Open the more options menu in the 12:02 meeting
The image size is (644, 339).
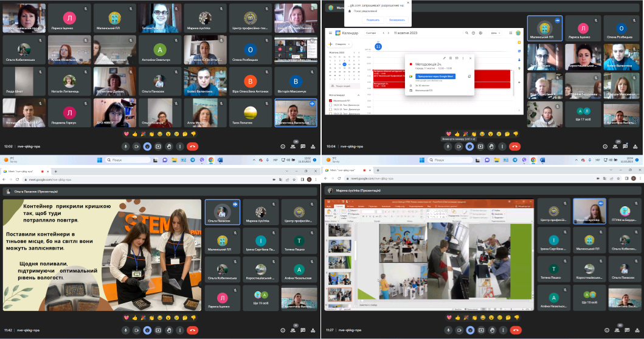click(179, 146)
